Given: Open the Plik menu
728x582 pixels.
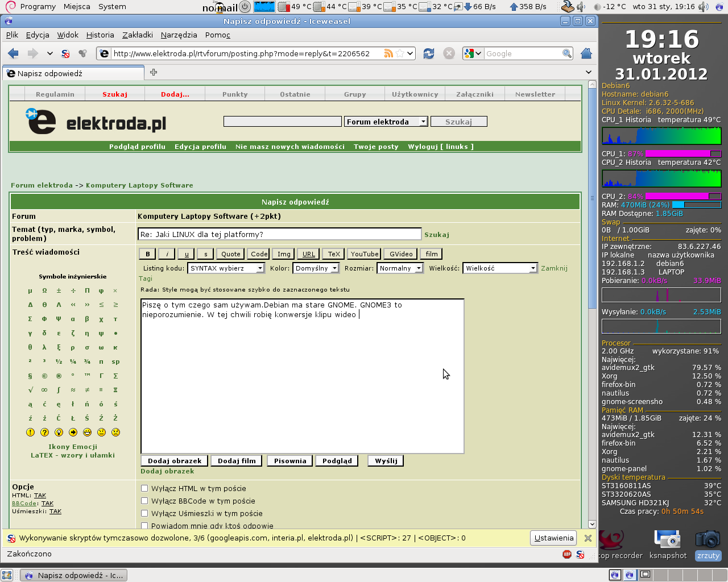Looking at the screenshot, I should 12,35.
